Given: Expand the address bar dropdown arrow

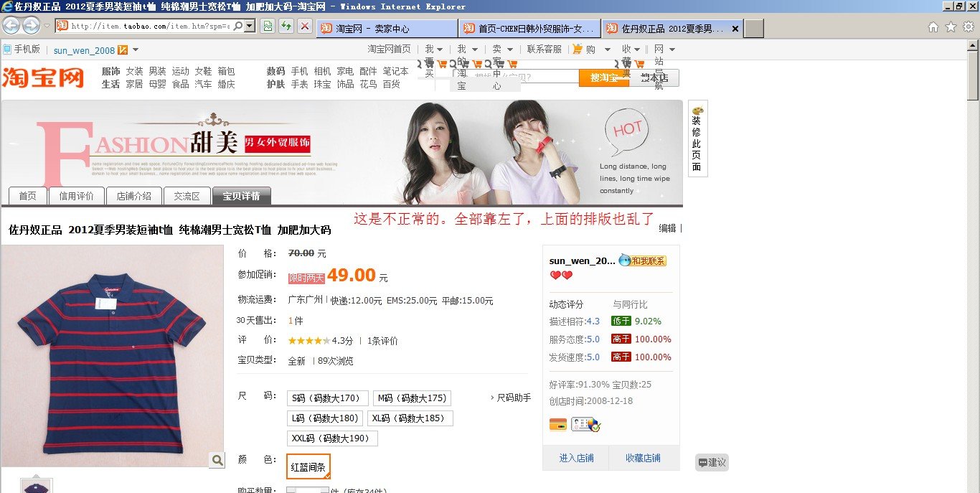Looking at the screenshot, I should [249, 27].
